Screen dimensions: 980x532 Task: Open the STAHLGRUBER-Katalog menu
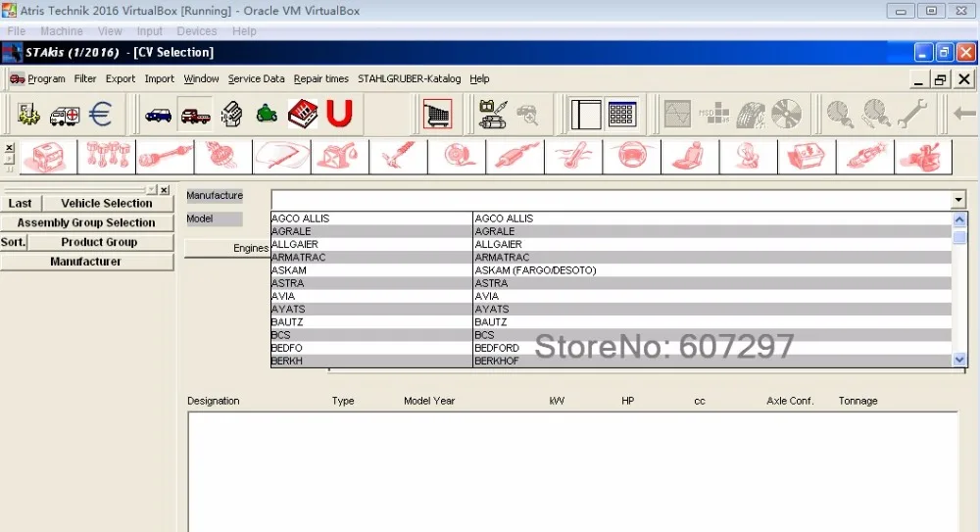[410, 78]
